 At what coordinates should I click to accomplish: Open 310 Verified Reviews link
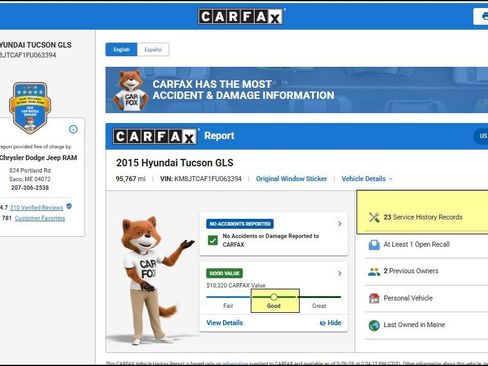pyautogui.click(x=36, y=208)
